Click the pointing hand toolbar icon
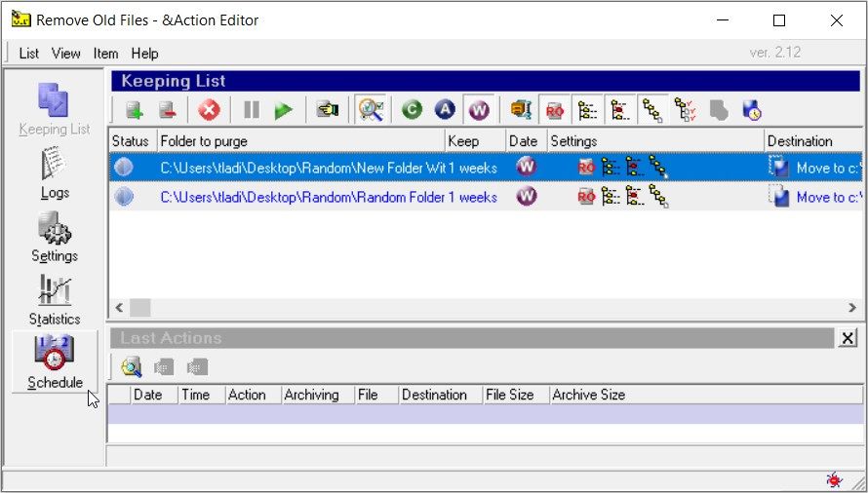Viewport: 868px width, 493px height. [x=328, y=109]
